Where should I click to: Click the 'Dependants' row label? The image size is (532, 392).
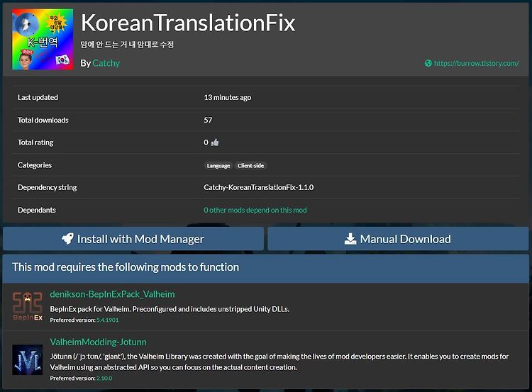tap(37, 211)
